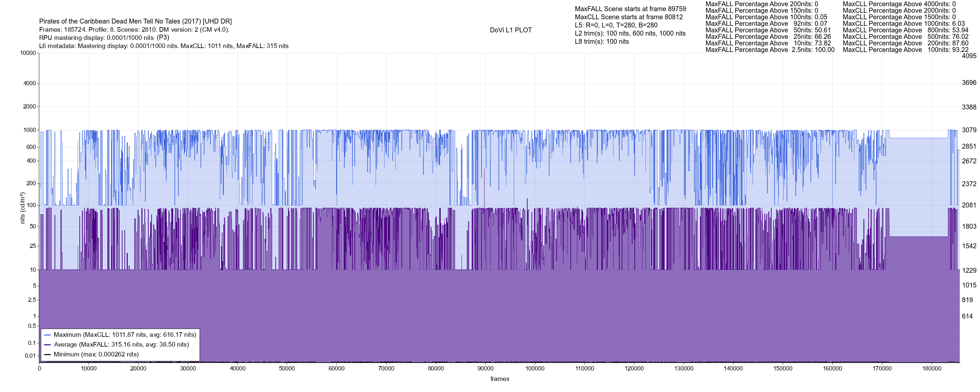
Task: Click the MaxCLL Percentage Above 1000nits line
Action: (904, 24)
